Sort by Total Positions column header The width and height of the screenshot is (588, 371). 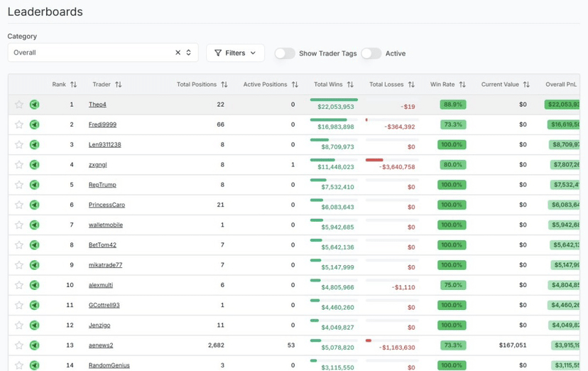pos(197,85)
